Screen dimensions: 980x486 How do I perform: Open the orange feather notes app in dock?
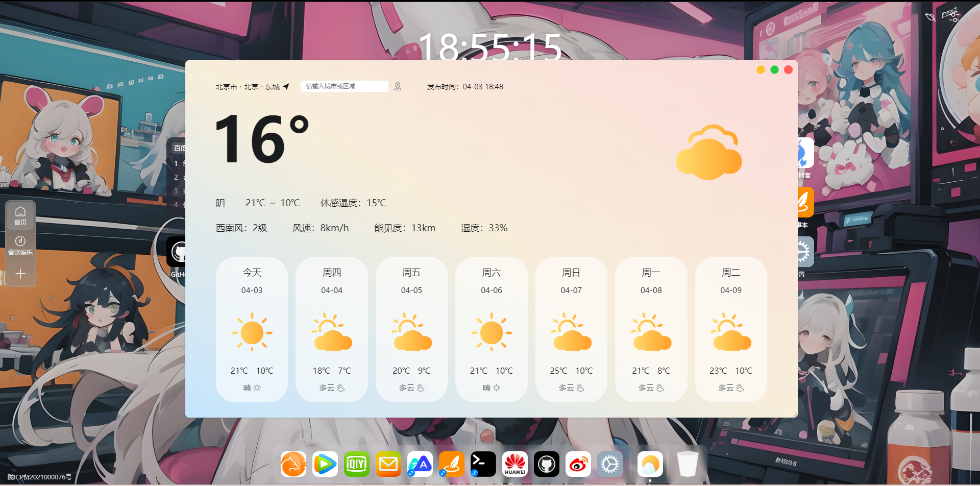pos(452,464)
